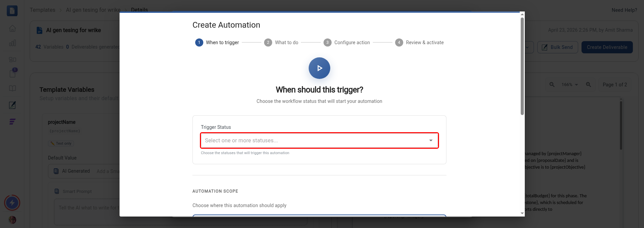Open the dashboard blocks sidebar icon

coord(12,59)
